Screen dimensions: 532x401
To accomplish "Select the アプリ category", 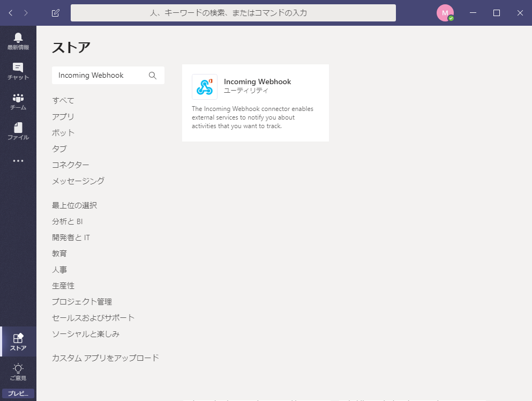I will pos(63,116).
